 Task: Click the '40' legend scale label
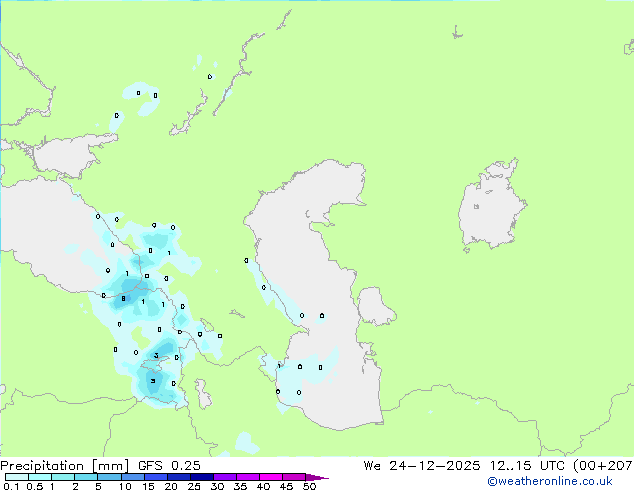263,486
